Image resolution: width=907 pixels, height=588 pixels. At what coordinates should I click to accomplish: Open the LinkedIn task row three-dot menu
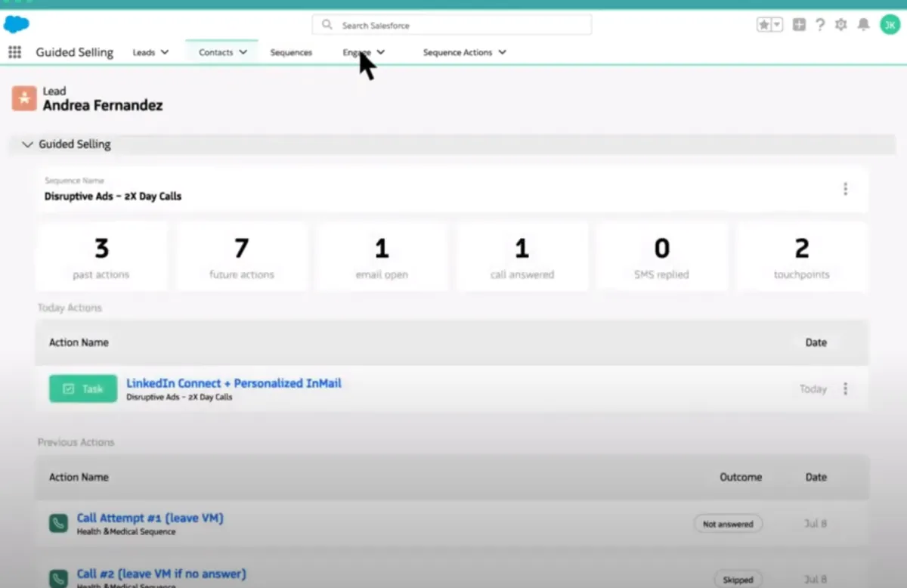[x=845, y=388]
